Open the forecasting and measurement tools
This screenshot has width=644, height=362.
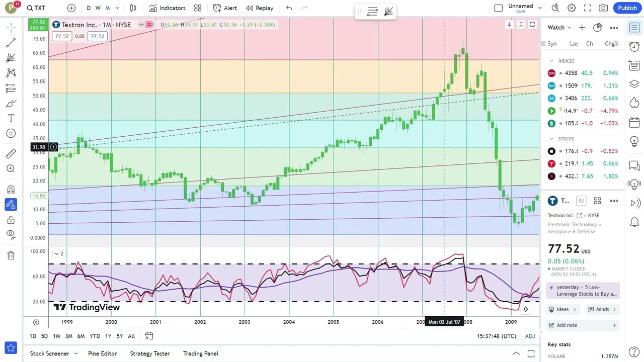[x=11, y=88]
